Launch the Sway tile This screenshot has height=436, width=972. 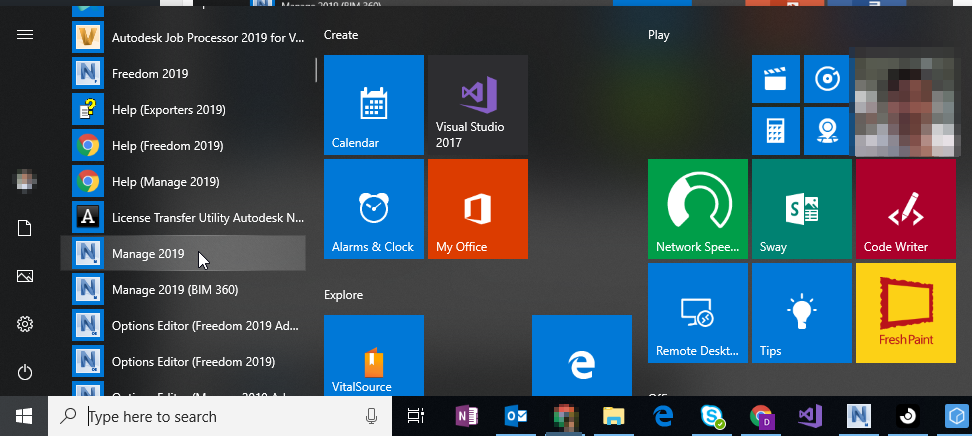coord(801,209)
